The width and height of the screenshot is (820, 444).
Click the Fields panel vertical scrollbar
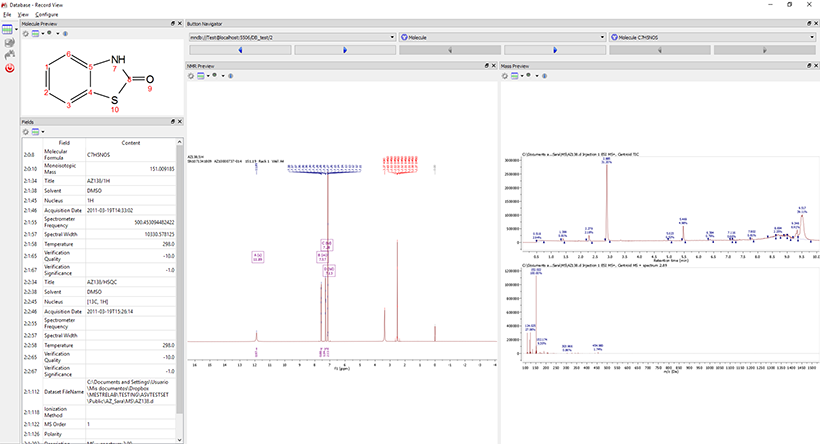(179, 280)
